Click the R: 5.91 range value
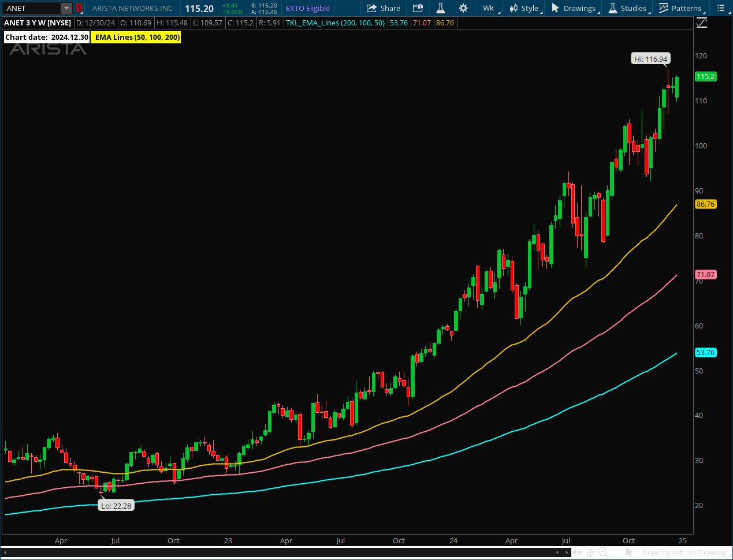733x560 pixels. (269, 23)
